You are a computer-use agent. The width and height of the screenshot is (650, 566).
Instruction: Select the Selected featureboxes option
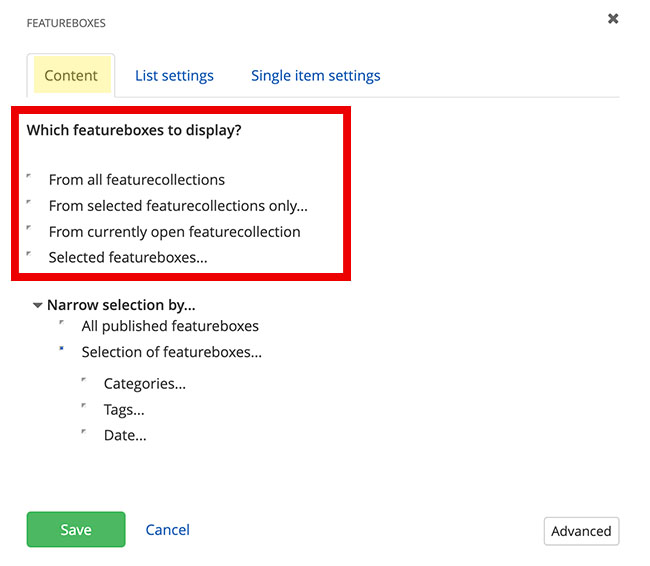point(29,254)
